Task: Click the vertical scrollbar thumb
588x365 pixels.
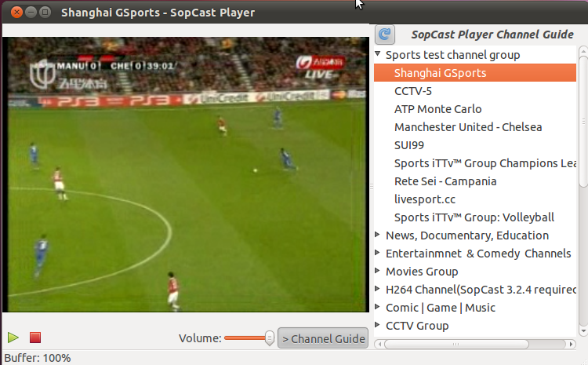Action: pyautogui.click(x=583, y=121)
